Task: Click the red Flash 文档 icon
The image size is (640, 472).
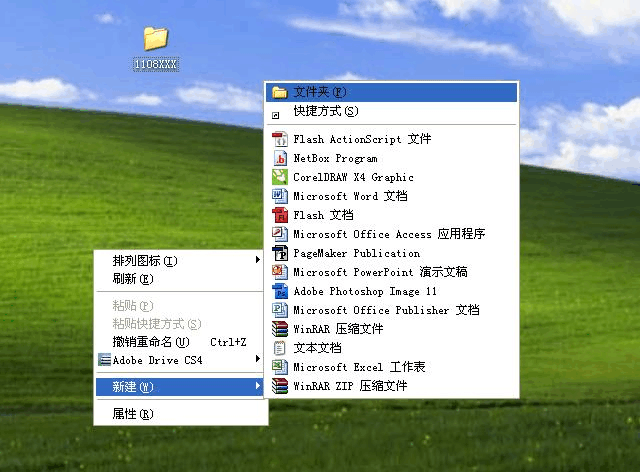Action: [x=280, y=215]
